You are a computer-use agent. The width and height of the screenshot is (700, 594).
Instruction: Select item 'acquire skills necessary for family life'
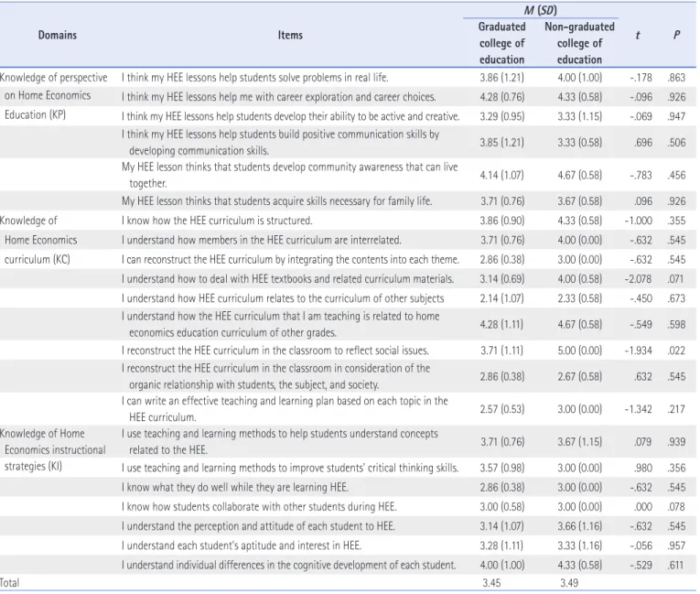click(276, 201)
